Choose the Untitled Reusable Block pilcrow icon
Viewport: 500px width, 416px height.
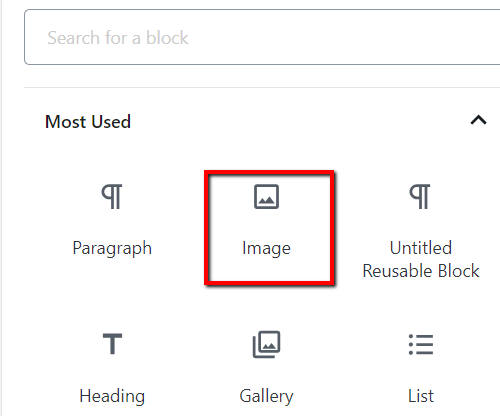point(420,197)
